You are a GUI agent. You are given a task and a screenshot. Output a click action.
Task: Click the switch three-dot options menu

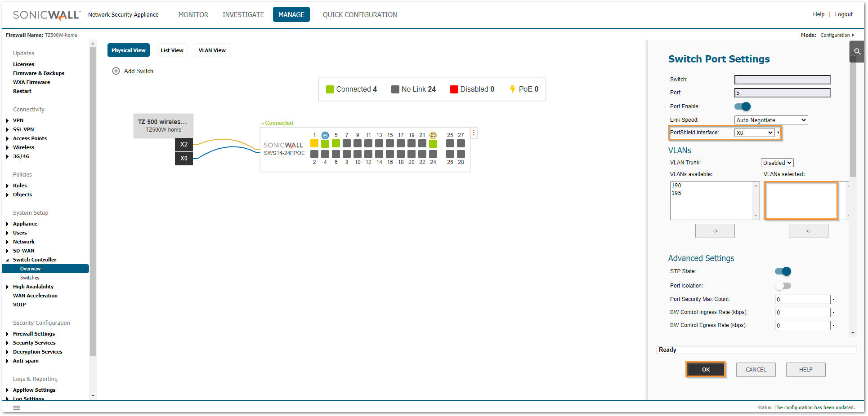474,133
